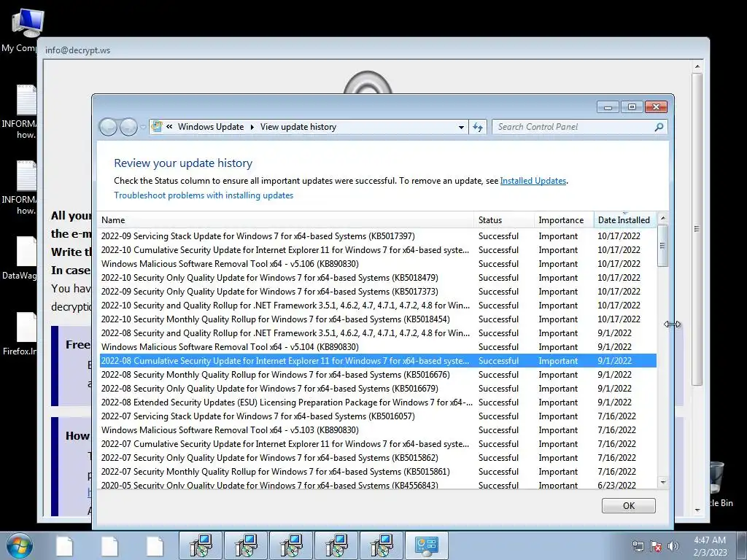Viewport: 747px width, 560px height.
Task: Click the info@decrypt.ws window title bar
Action: [x=373, y=50]
